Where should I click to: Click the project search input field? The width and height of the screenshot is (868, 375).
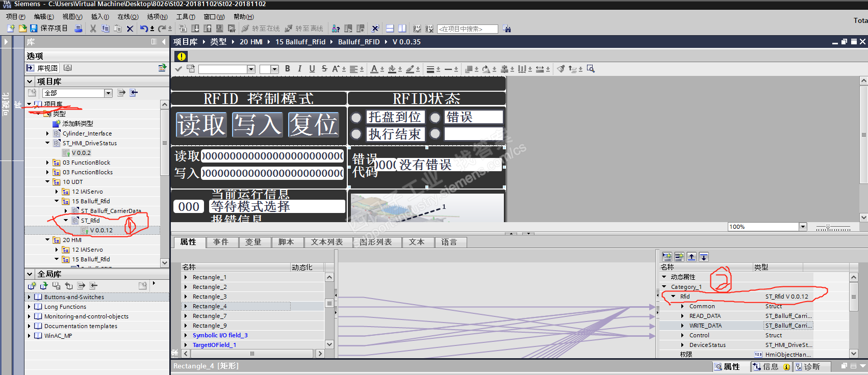pos(468,29)
